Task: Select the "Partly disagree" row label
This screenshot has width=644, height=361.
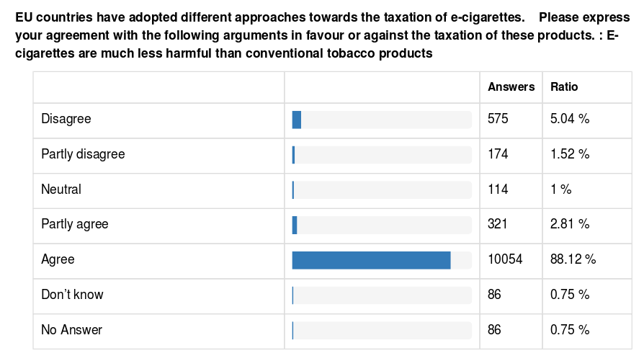Action: tap(83, 154)
